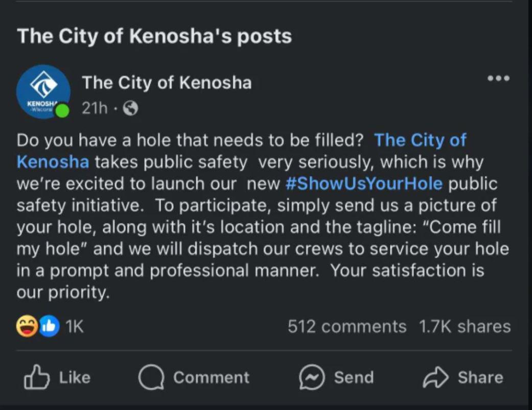Click the globe public audience icon
Viewport: 532px width, 410px height.
point(131,108)
